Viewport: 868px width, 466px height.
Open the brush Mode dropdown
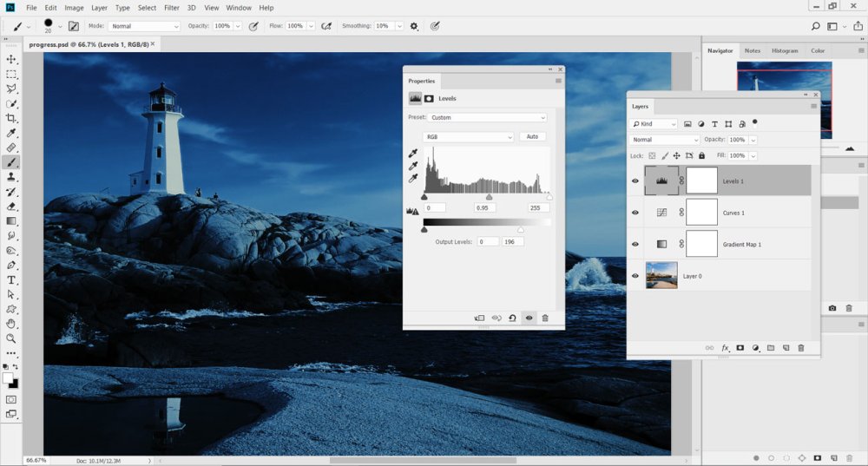(x=144, y=26)
